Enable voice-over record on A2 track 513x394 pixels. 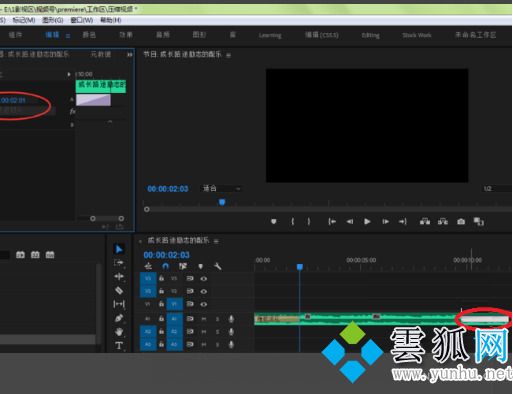point(231,332)
